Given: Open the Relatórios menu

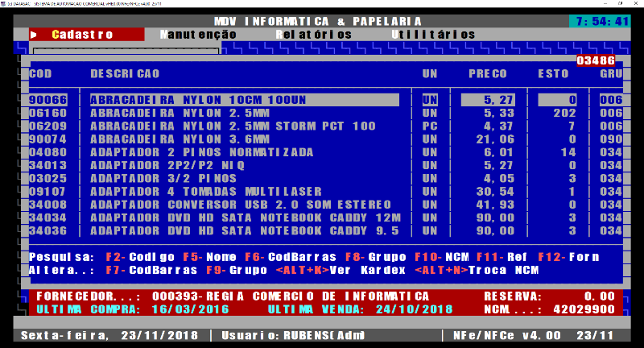Looking at the screenshot, I should point(314,35).
